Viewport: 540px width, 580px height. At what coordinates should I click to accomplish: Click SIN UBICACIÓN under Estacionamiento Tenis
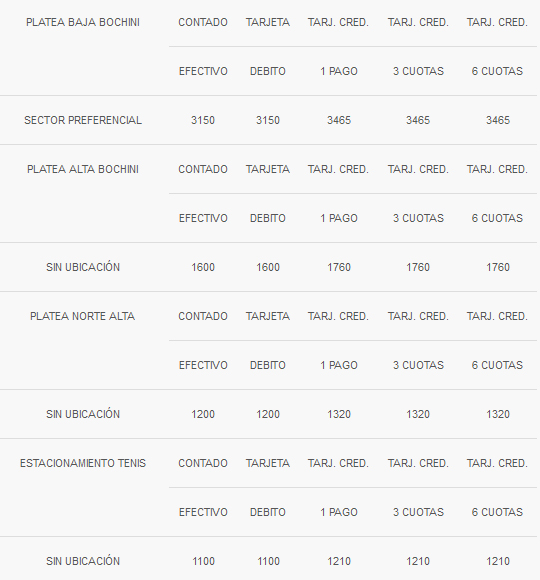click(83, 561)
